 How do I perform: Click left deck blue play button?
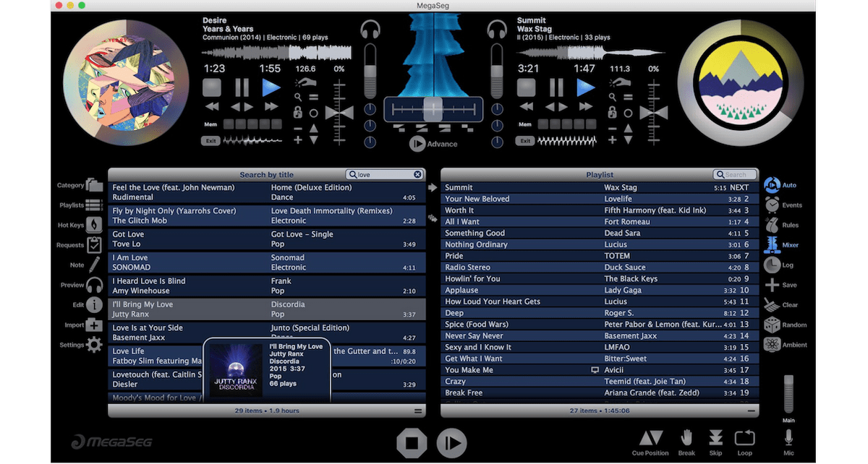click(x=271, y=87)
